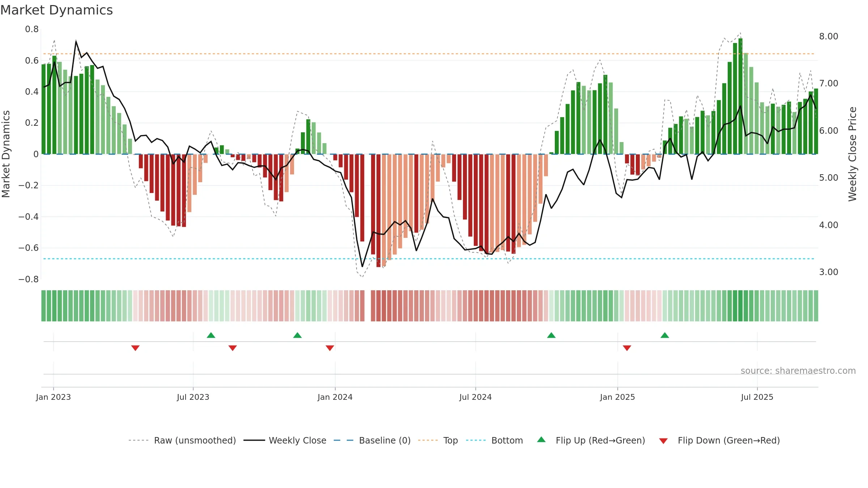Click the orange dashed Top threshold line
The height and width of the screenshot is (488, 868).
pos(429,54)
